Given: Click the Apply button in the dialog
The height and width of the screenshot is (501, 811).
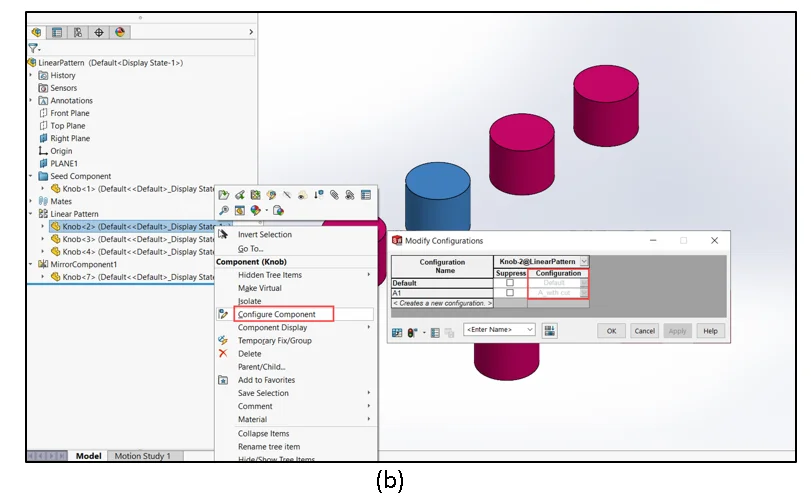Looking at the screenshot, I should coord(677,331).
